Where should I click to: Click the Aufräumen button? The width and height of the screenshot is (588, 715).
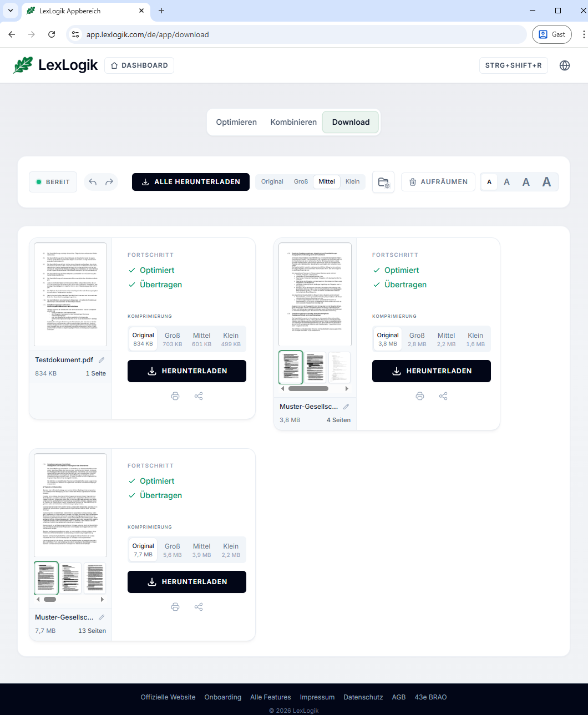[x=438, y=182]
